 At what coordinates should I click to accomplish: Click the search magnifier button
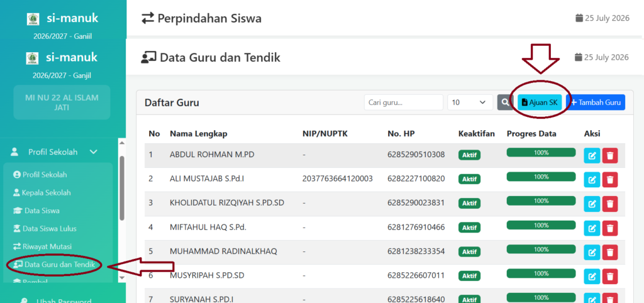pyautogui.click(x=505, y=102)
